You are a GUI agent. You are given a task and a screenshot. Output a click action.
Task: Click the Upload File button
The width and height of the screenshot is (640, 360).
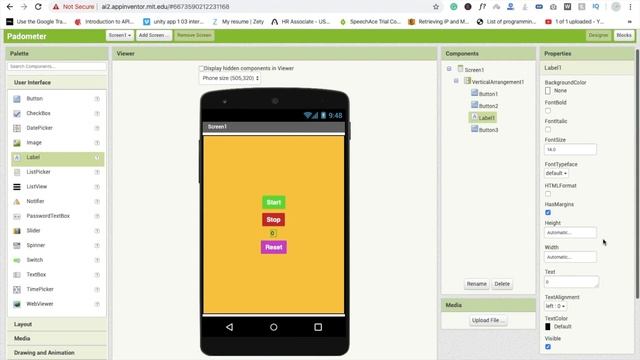[x=488, y=320]
